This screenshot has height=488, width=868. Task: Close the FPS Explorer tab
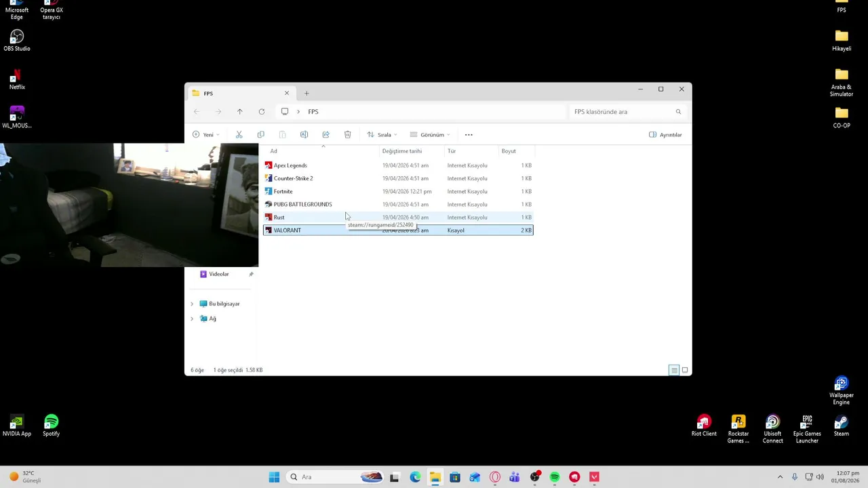click(x=286, y=94)
